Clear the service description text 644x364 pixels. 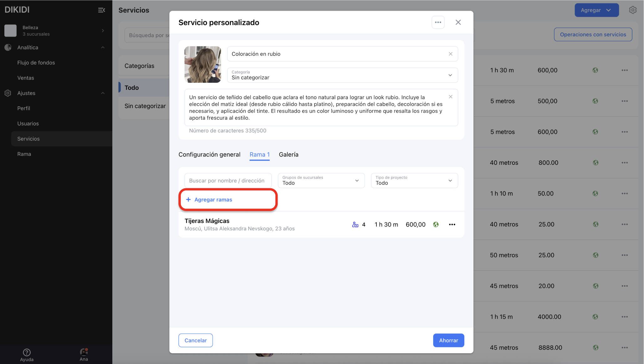click(450, 97)
